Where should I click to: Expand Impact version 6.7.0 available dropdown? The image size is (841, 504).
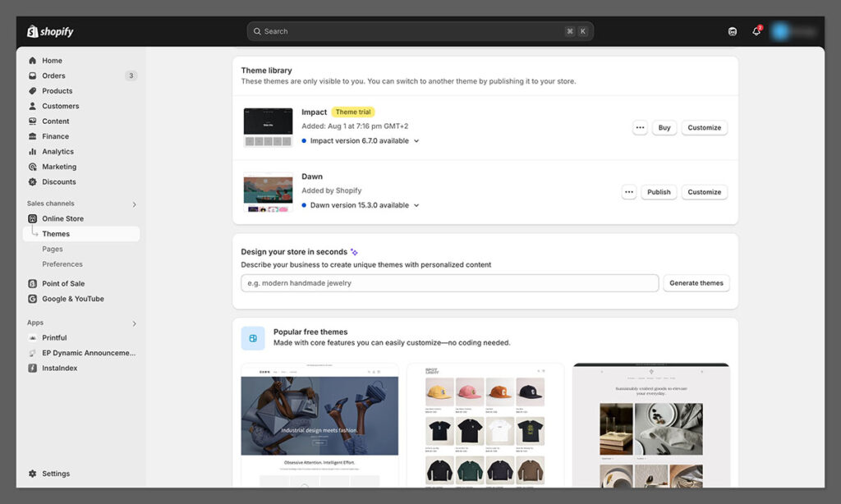pyautogui.click(x=416, y=141)
